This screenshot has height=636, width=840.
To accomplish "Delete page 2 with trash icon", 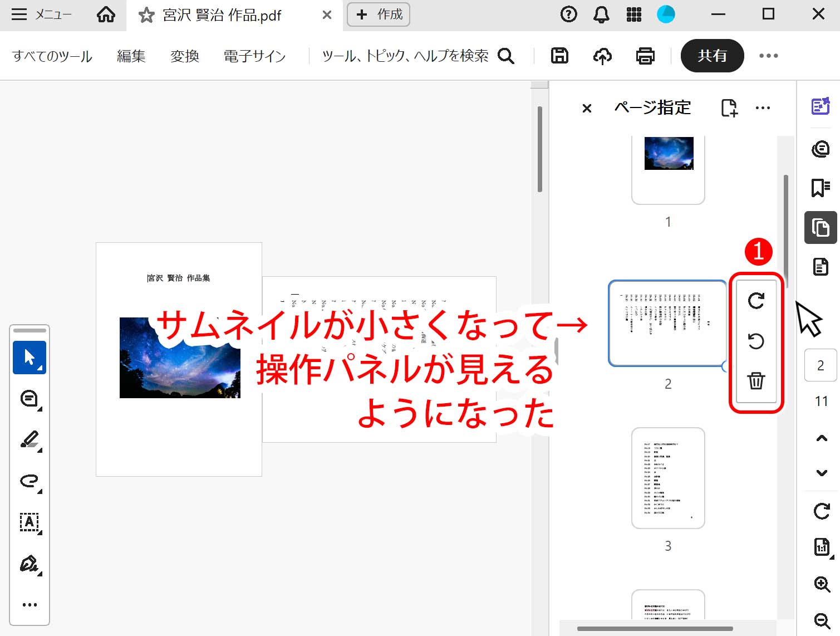I will click(756, 381).
